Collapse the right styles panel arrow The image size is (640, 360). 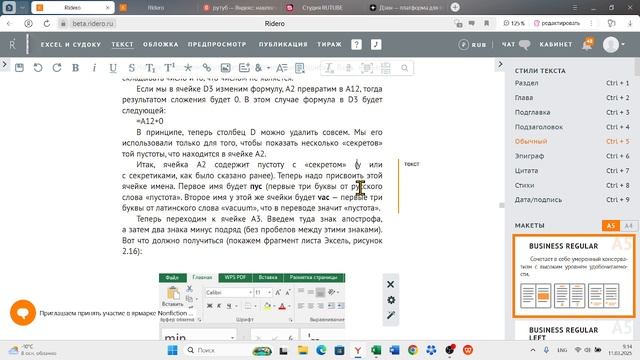point(500,64)
